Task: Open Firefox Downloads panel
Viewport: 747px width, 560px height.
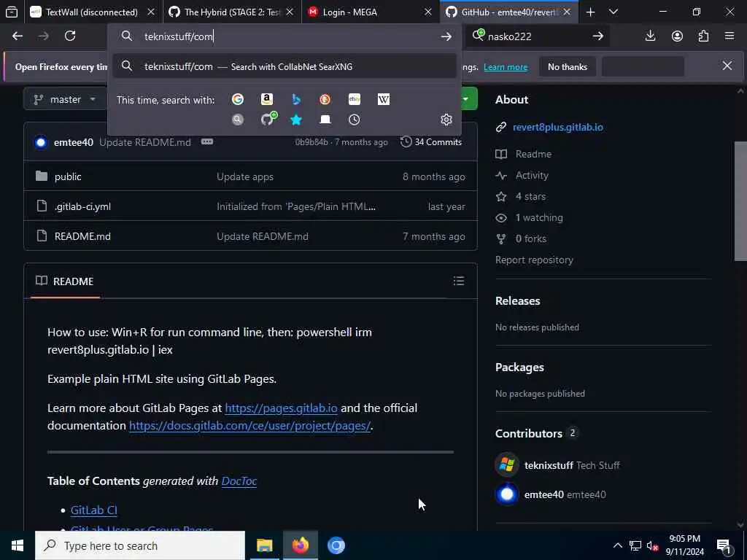Action: click(650, 36)
